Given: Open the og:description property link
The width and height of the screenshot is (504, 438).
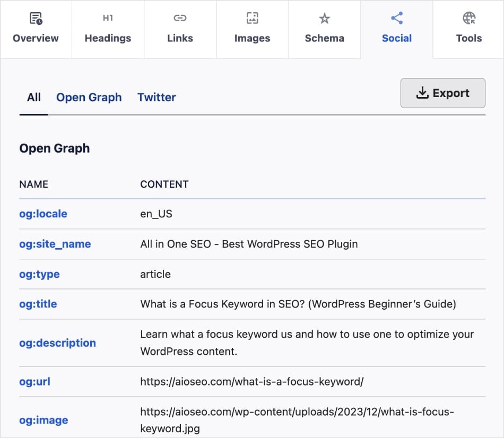Looking at the screenshot, I should coord(58,343).
